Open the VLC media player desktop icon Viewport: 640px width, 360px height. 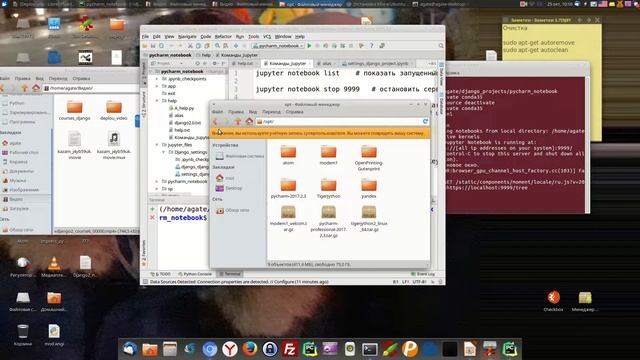(x=54, y=267)
